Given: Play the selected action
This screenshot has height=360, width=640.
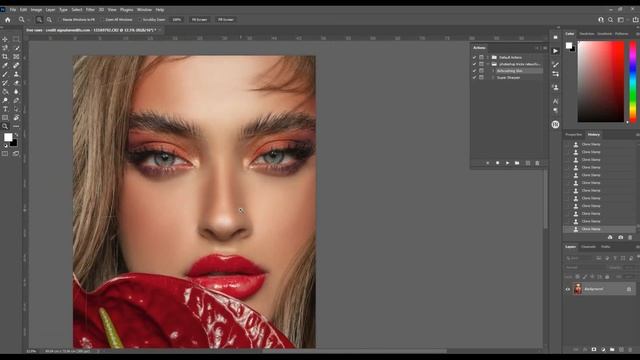Looking at the screenshot, I should click(x=507, y=163).
